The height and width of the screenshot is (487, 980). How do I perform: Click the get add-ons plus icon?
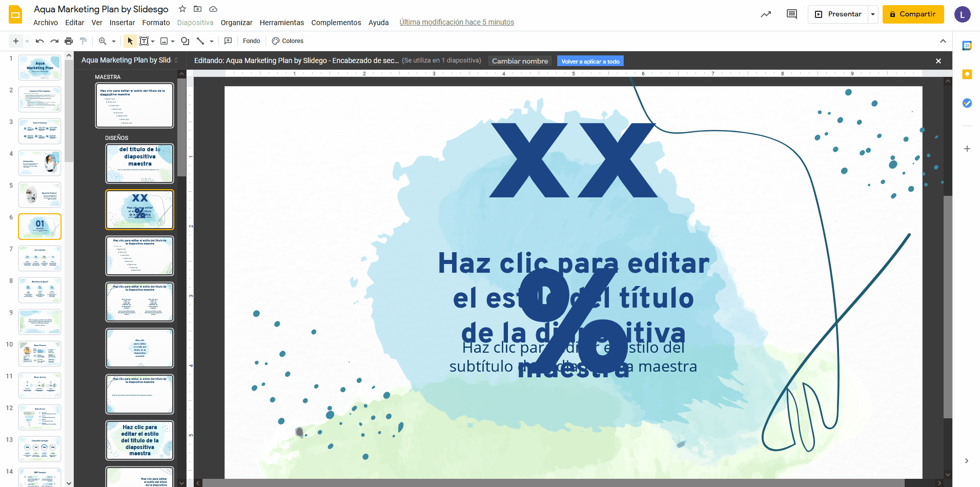(x=967, y=149)
